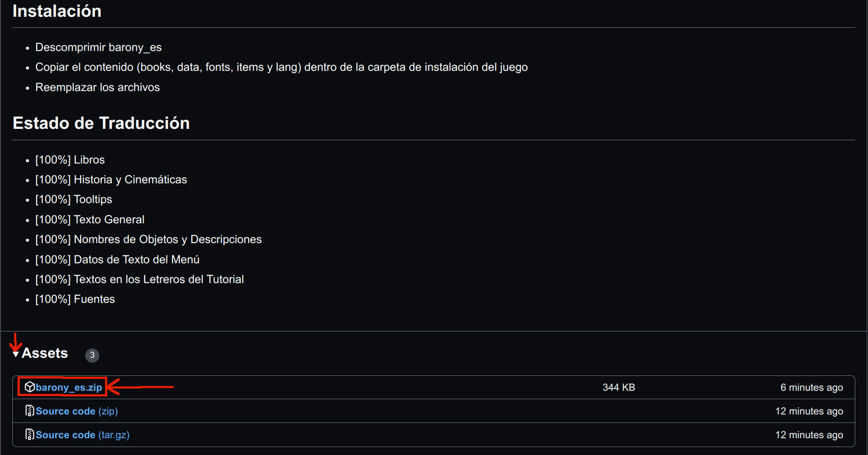Open the Source code (zip) link
Viewport: 868px width, 455px height.
tap(77, 411)
